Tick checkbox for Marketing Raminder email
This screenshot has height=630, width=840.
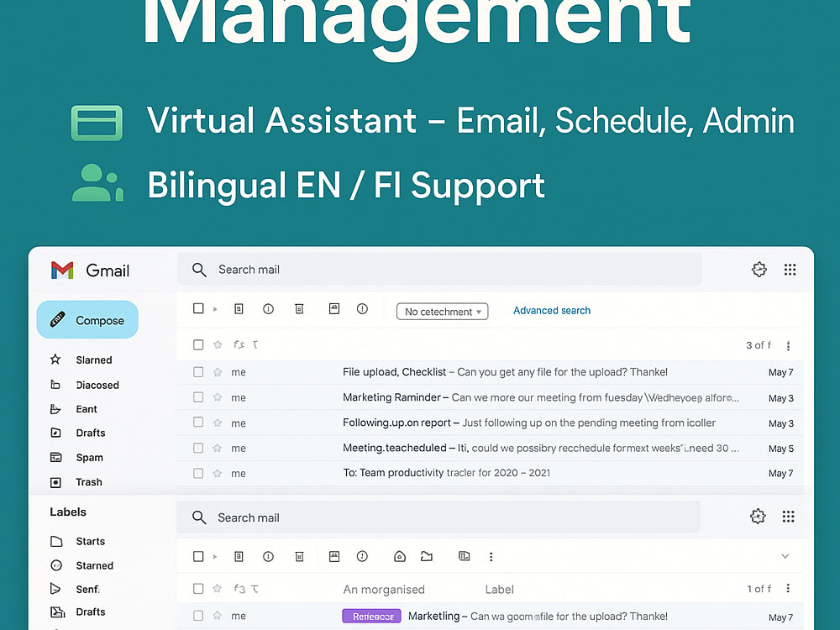198,397
